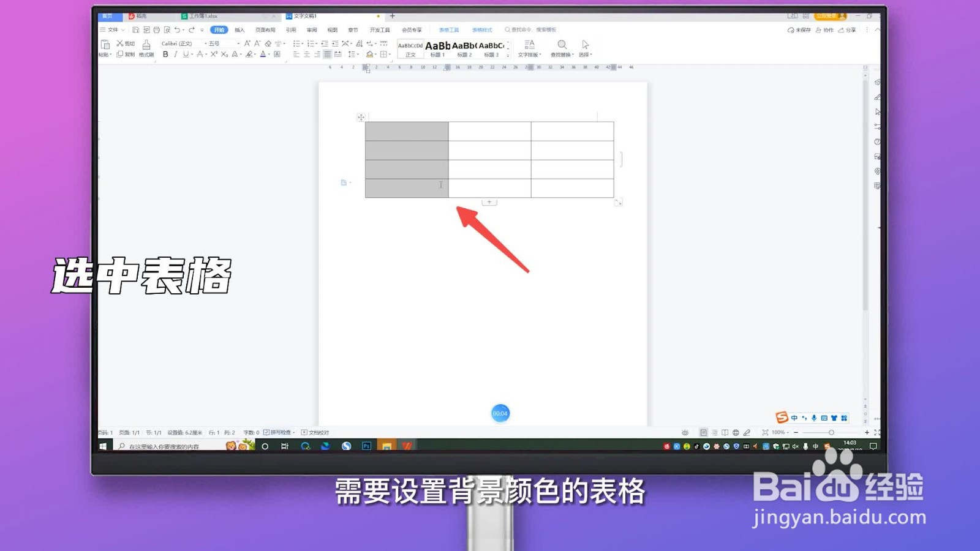Screen dimensions: 980x551
Task: Click the zoom slider handle
Action: point(831,432)
